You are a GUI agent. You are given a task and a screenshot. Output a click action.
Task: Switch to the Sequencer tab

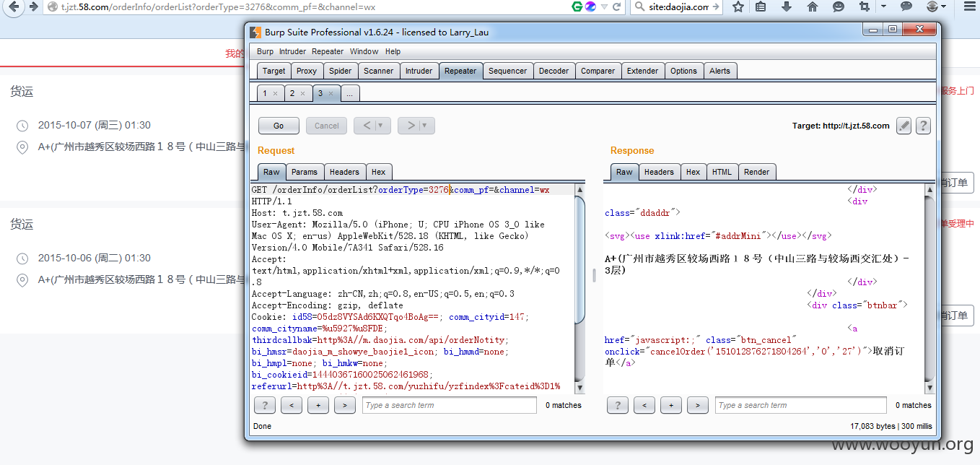tap(507, 71)
